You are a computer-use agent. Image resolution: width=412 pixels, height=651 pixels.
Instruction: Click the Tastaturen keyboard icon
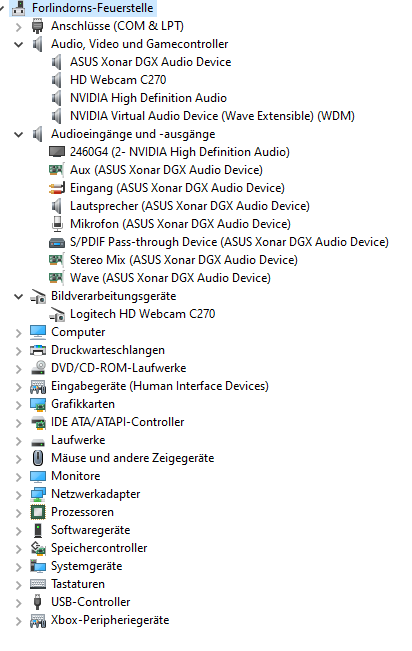coord(38,585)
